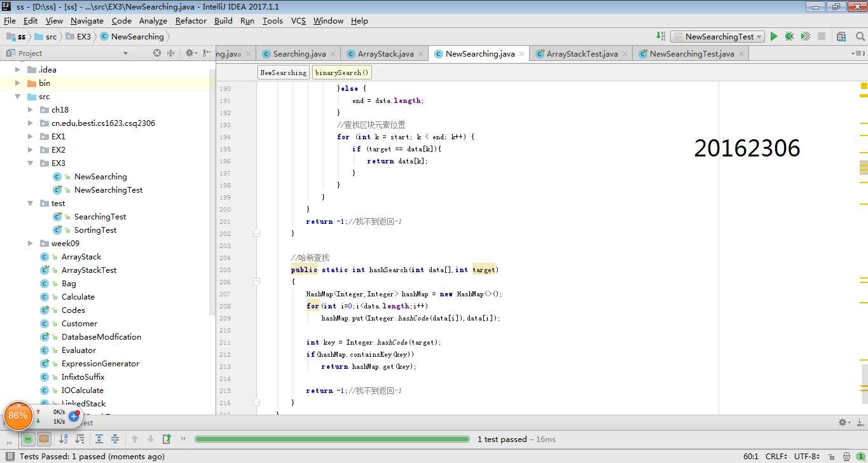Screen dimensions: 868x463
Task: Change file encoding UTF-8 in status bar
Action: click(807, 456)
